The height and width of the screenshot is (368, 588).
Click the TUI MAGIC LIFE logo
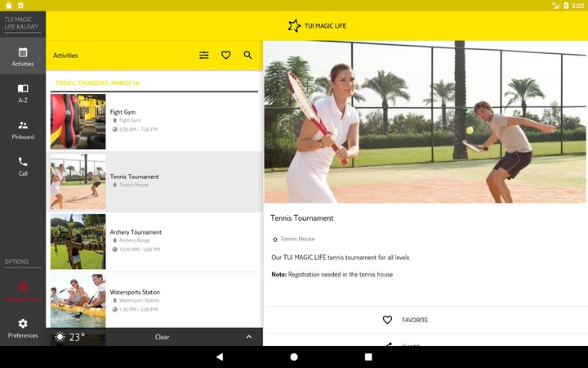tap(317, 25)
